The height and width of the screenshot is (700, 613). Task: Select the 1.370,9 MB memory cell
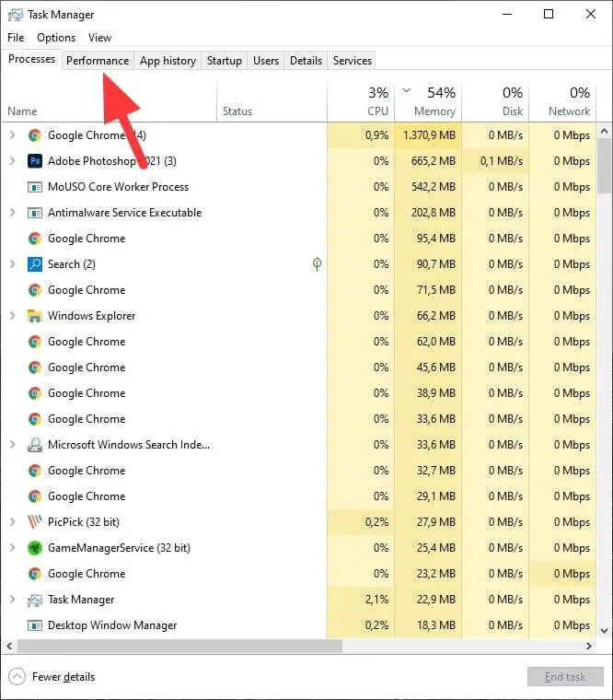[x=428, y=135]
